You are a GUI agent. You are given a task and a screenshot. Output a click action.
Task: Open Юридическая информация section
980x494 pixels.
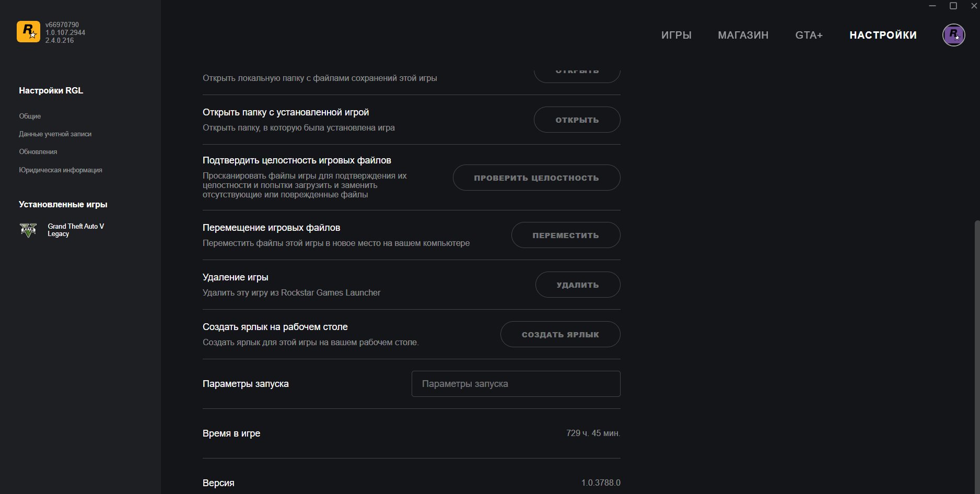coord(61,170)
